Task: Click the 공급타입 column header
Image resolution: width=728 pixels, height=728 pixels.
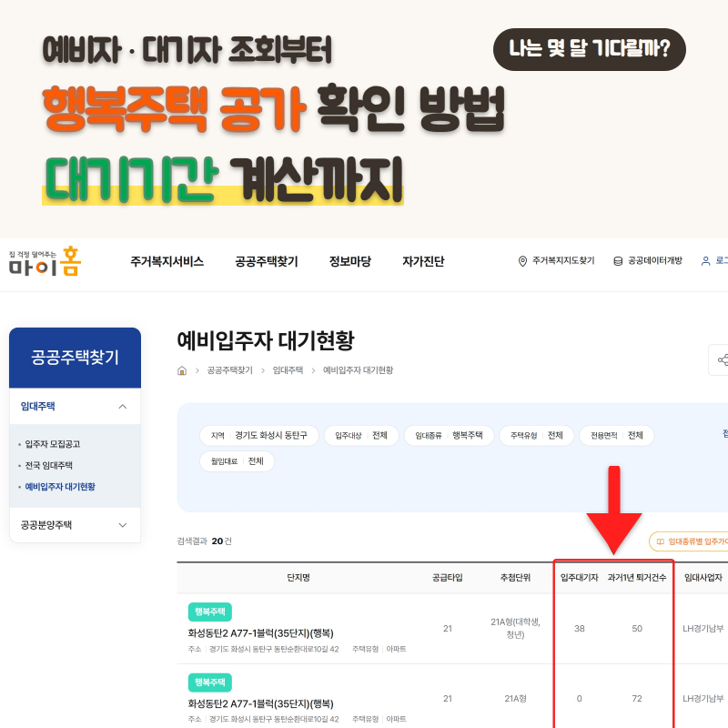Action: (447, 578)
